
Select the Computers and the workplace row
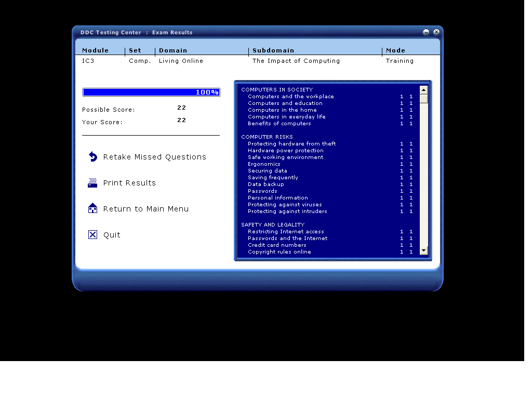tap(330, 96)
